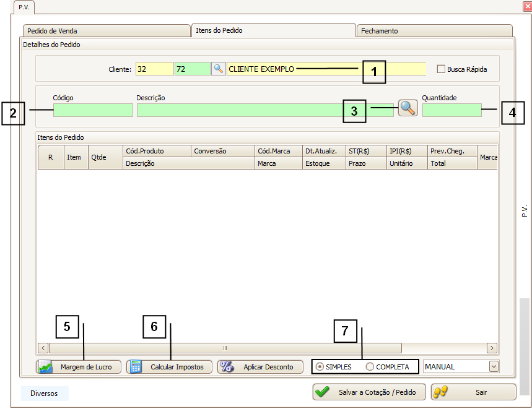This screenshot has height=409, width=532.
Task: Close the P.V. window
Action: pyautogui.click(x=526, y=6)
